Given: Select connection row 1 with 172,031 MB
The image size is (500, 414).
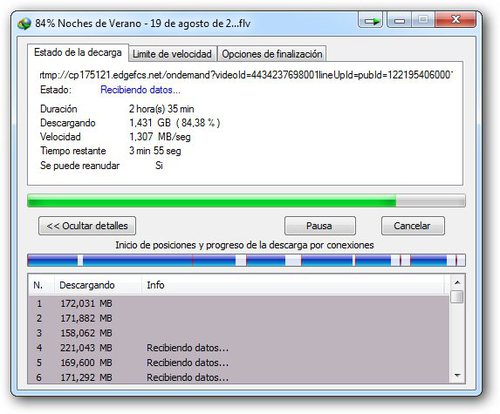Looking at the screenshot, I should (x=239, y=304).
